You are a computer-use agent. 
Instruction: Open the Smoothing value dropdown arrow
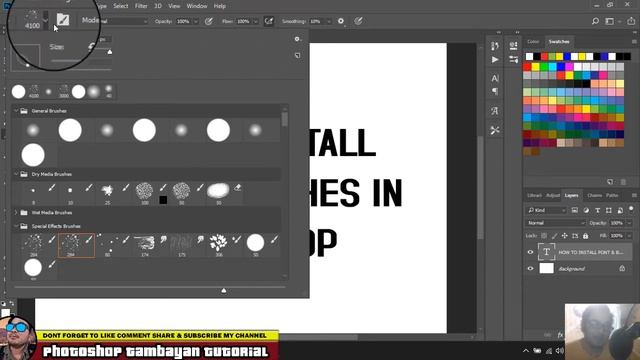coord(328,21)
